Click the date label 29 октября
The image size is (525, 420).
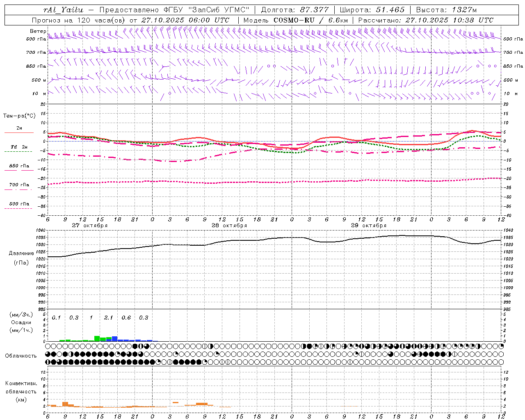369,226
